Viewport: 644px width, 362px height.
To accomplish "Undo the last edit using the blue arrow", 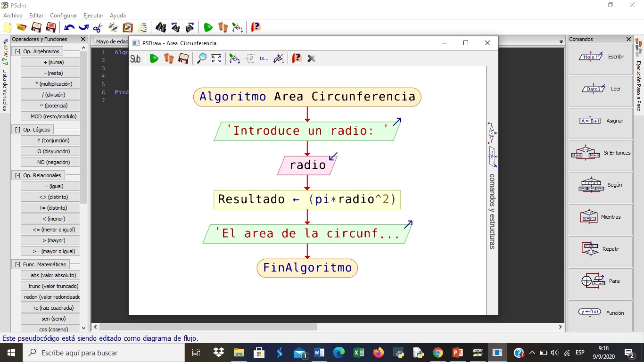I will 69,27.
